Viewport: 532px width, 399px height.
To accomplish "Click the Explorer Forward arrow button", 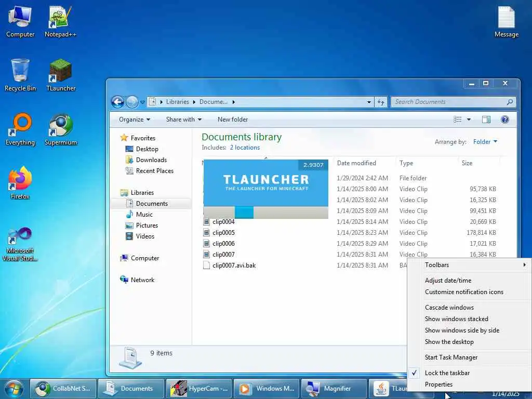I will click(132, 102).
